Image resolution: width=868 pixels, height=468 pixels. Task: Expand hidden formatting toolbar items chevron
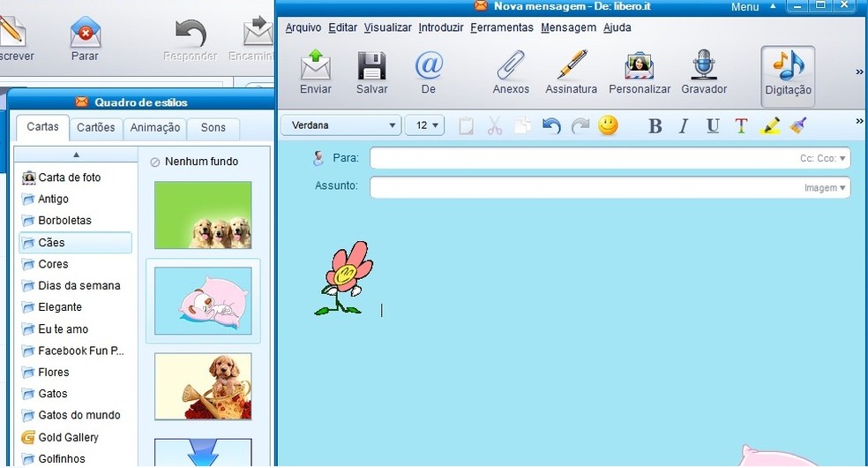point(859,121)
